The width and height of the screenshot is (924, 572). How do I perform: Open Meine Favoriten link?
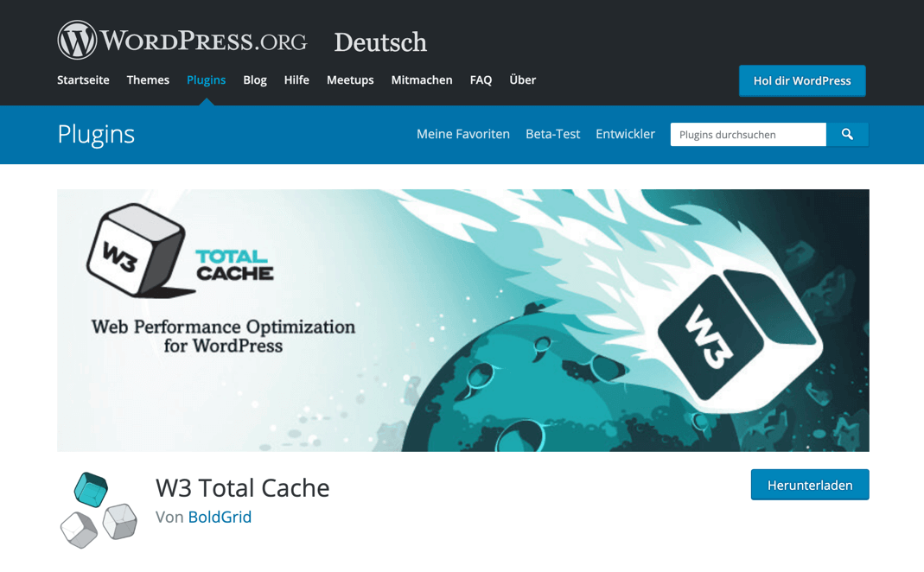(463, 134)
